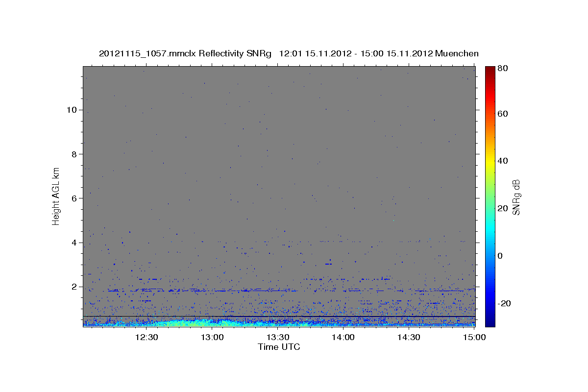Click the 14:30 time tick label
588x392 pixels.
point(409,337)
